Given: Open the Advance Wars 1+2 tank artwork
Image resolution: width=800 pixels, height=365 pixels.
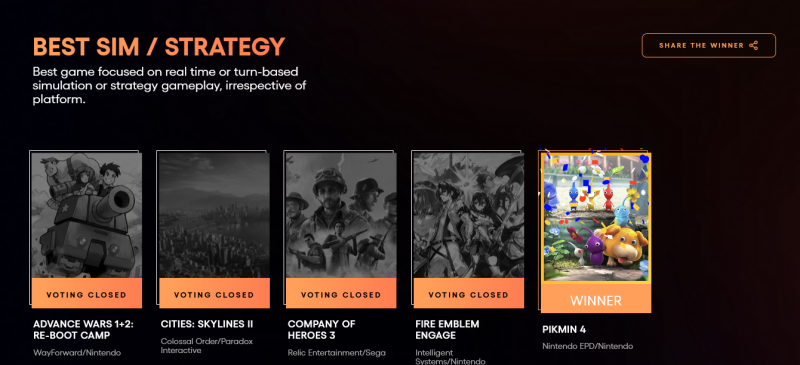Looking at the screenshot, I should tap(87, 215).
